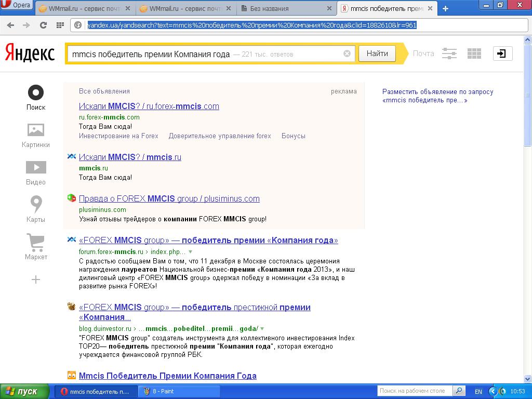
Task: Open a new tab with plus button
Action: (x=445, y=9)
